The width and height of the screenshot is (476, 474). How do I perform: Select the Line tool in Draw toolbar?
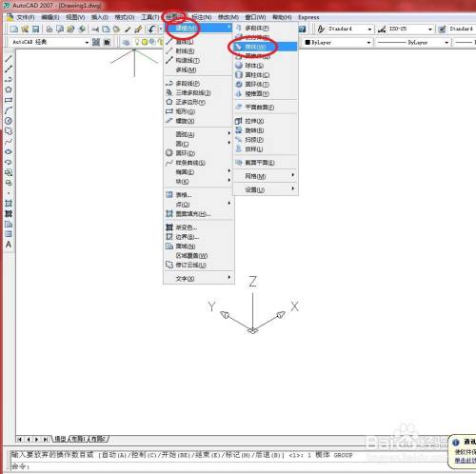pos(9,58)
